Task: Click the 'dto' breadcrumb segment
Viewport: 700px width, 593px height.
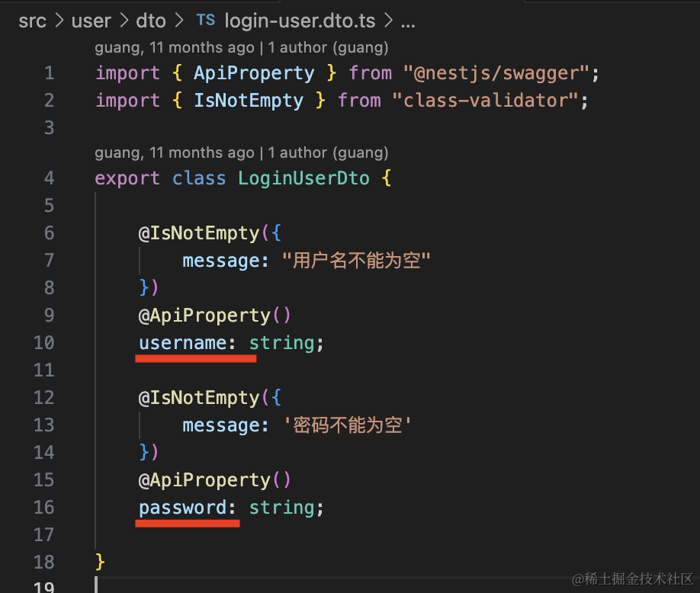Action: click(151, 21)
